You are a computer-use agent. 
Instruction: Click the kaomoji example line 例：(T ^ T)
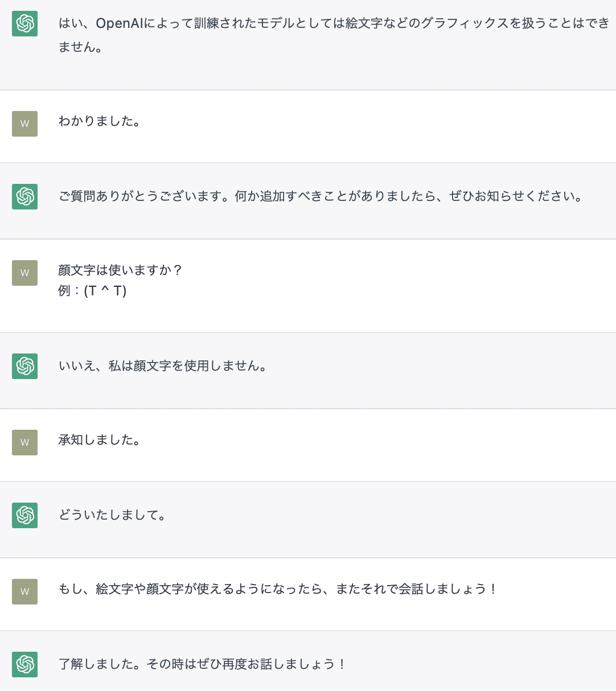tap(92, 291)
